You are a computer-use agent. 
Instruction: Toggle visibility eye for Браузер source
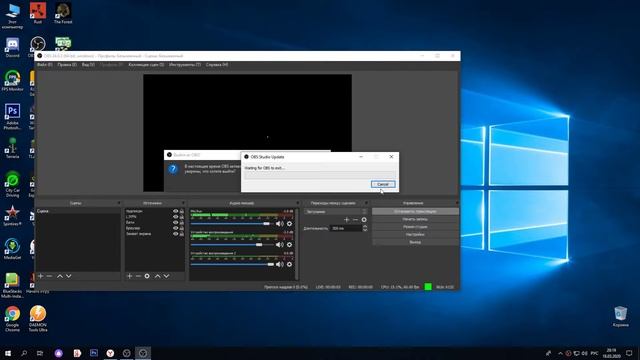click(176, 228)
